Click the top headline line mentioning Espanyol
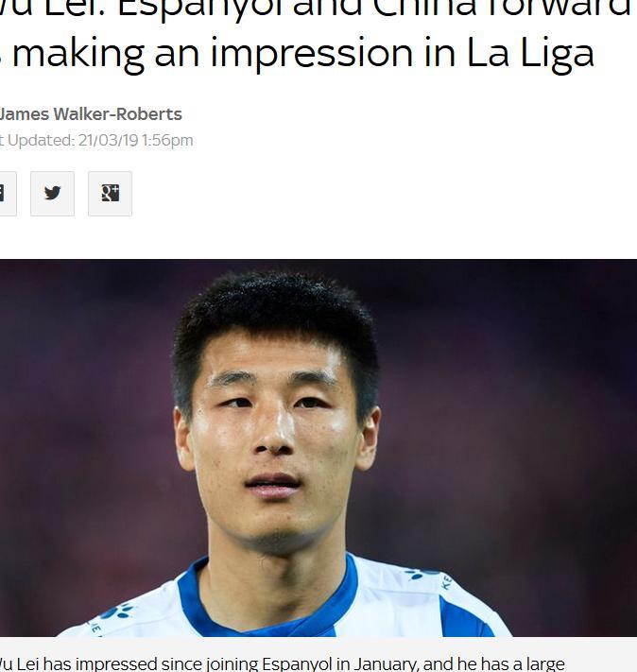Screen dimensions: 637x672 coord(316,9)
